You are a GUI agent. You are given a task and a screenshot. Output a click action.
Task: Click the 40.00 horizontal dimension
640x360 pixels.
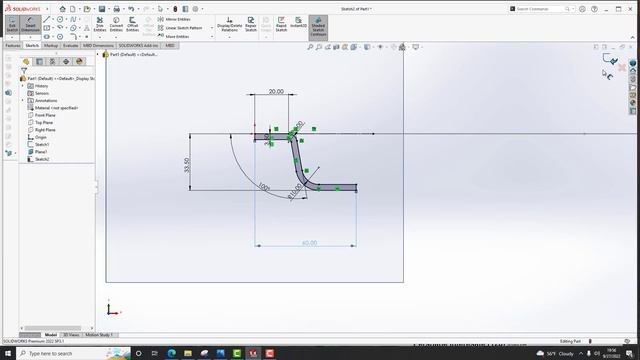309,243
